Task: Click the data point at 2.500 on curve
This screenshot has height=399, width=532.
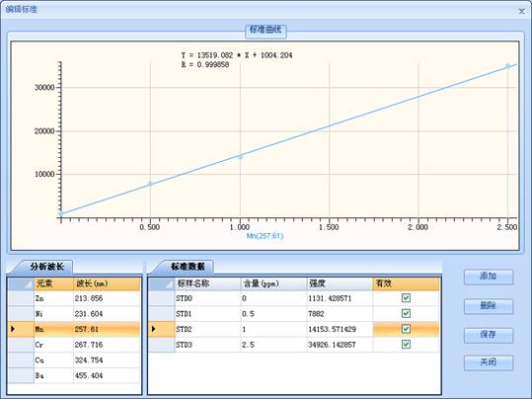Action: point(507,66)
